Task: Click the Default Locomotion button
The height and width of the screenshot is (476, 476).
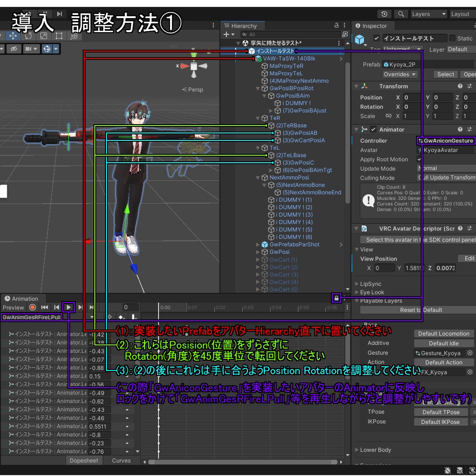Action: click(x=443, y=334)
